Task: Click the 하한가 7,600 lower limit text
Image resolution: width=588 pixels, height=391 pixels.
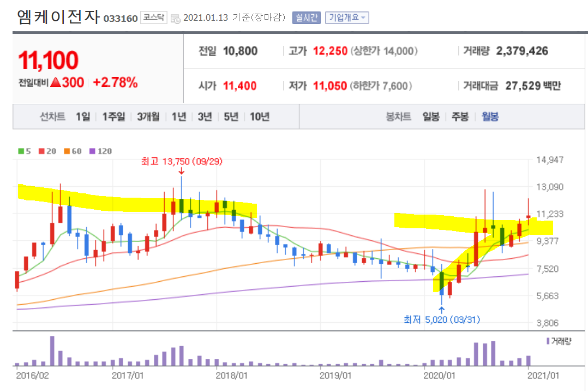Action: pyautogui.click(x=381, y=86)
